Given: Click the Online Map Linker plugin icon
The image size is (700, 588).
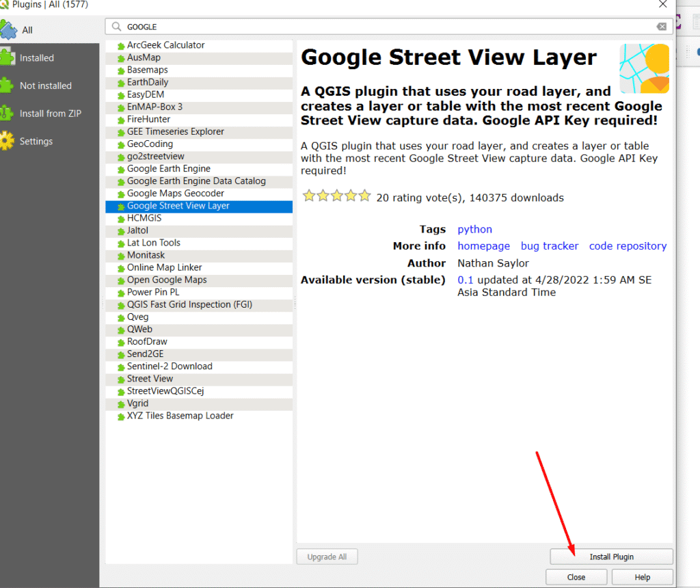Looking at the screenshot, I should 120,268.
